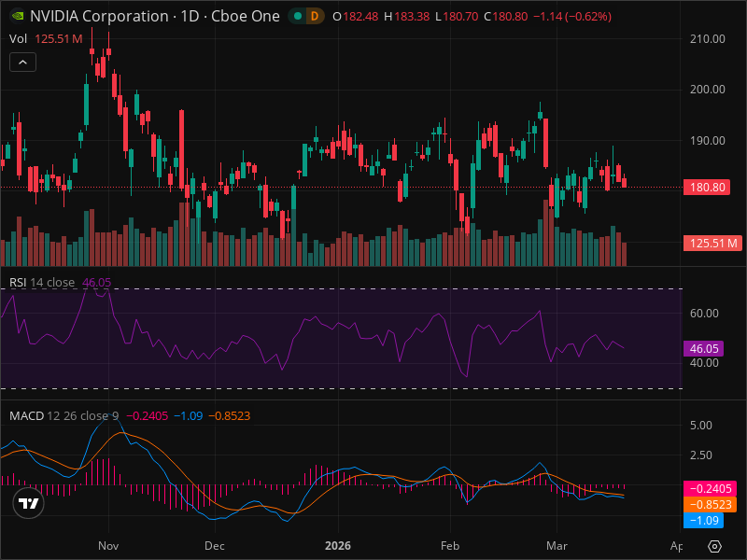
Task: Click the blue −1.09 MACD axis label
Action: pos(704,520)
